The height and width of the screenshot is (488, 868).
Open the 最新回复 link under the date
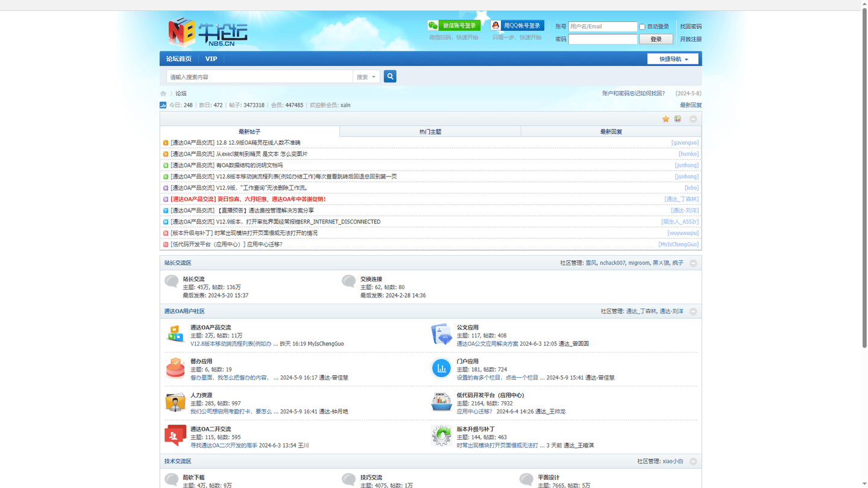tap(691, 105)
